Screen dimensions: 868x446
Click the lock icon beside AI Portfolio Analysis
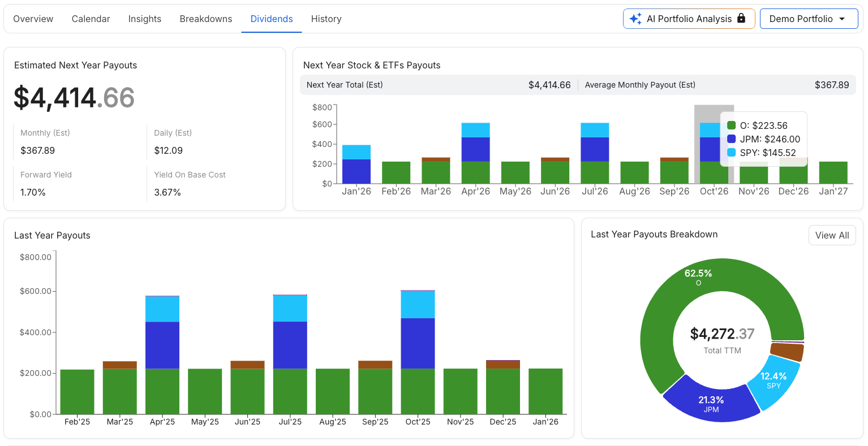click(x=742, y=19)
